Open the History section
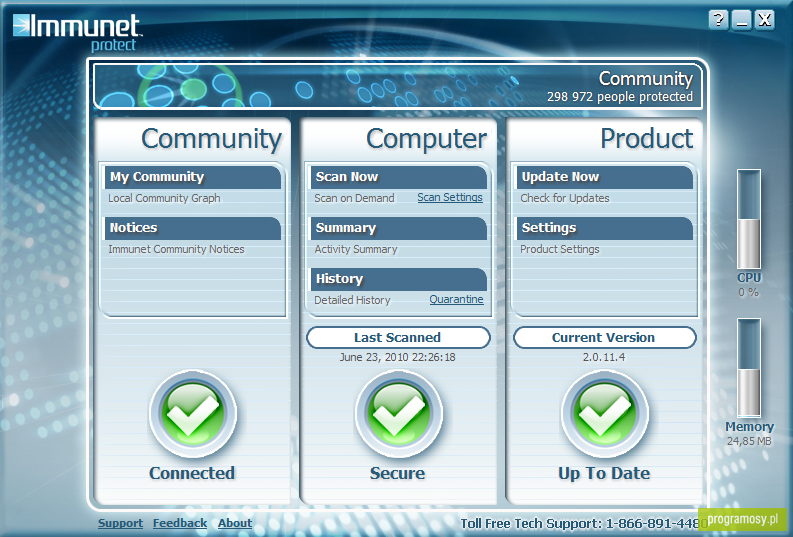The height and width of the screenshot is (537, 793). click(399, 279)
